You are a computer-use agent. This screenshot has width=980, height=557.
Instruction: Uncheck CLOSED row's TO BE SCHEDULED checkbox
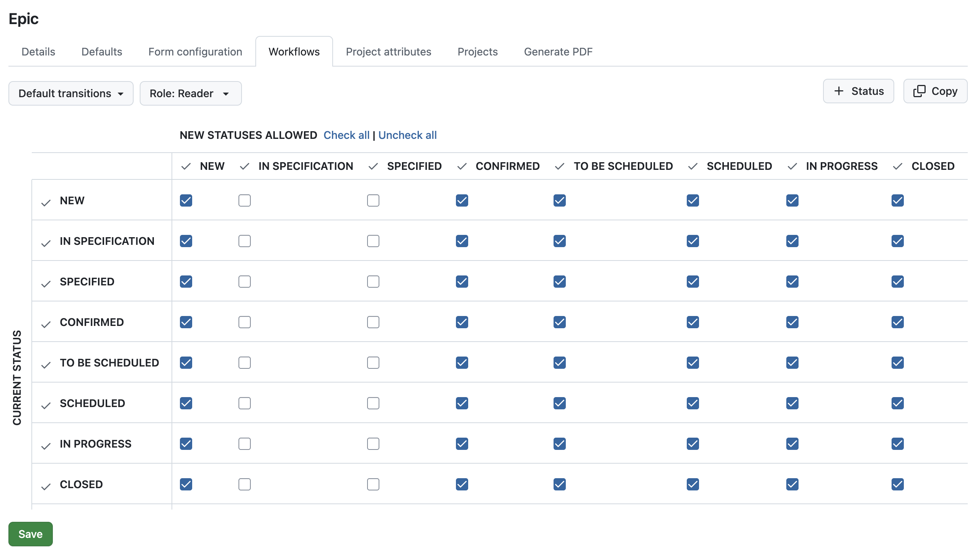(560, 484)
